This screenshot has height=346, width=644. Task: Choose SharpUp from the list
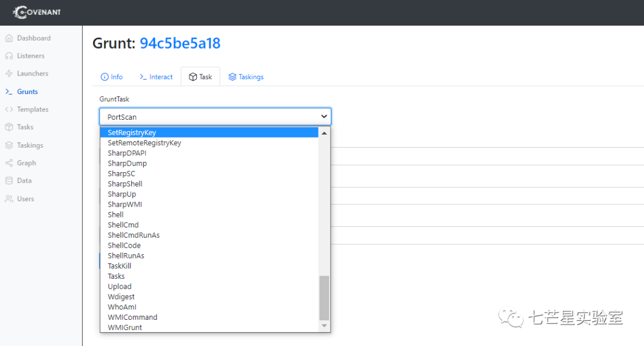click(x=209, y=194)
